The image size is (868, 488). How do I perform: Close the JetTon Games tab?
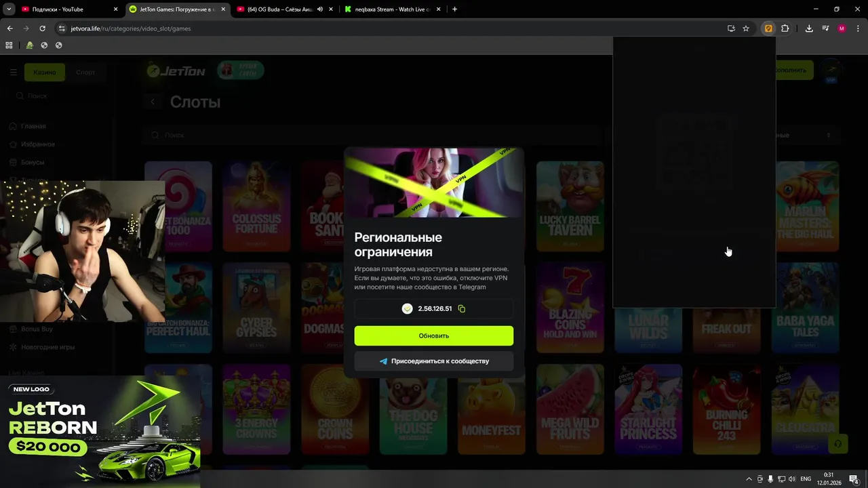click(223, 9)
